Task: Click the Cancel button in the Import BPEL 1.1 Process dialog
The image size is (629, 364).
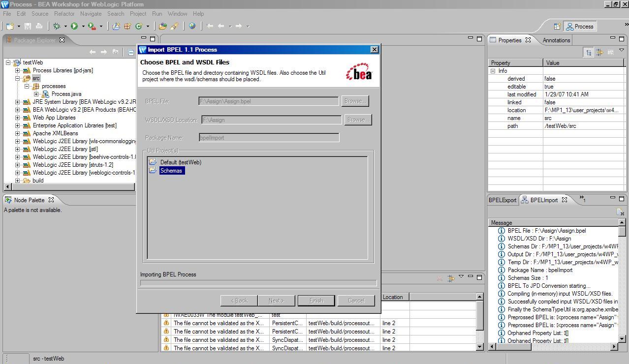Action: tap(356, 301)
